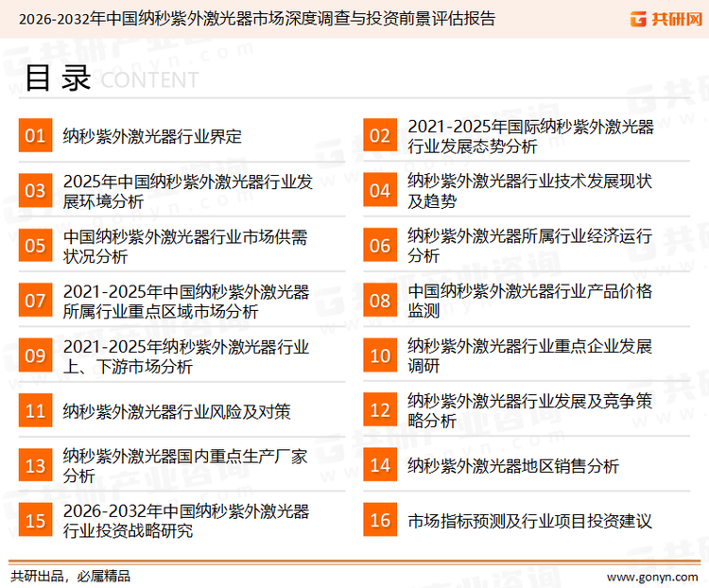Viewport: 709px width, 588px height.
Task: Open chapter 纳秒紫外激光器行业界定
Action: point(152,136)
